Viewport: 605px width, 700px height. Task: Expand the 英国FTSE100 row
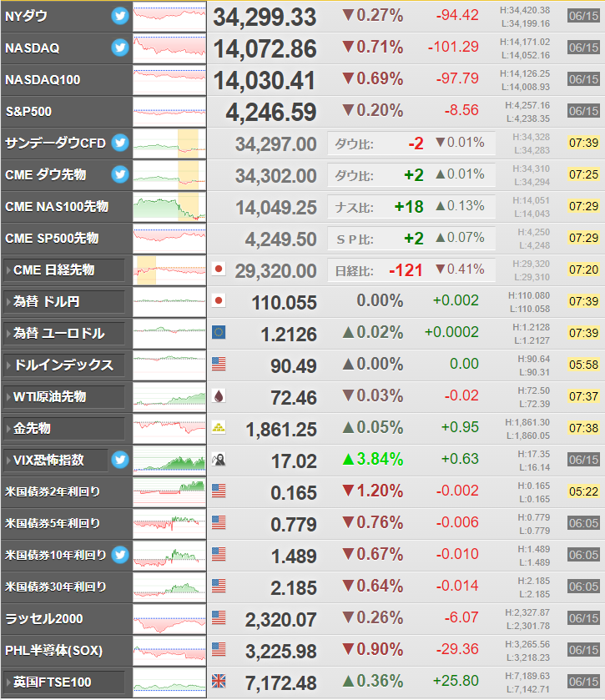pyautogui.click(x=64, y=682)
